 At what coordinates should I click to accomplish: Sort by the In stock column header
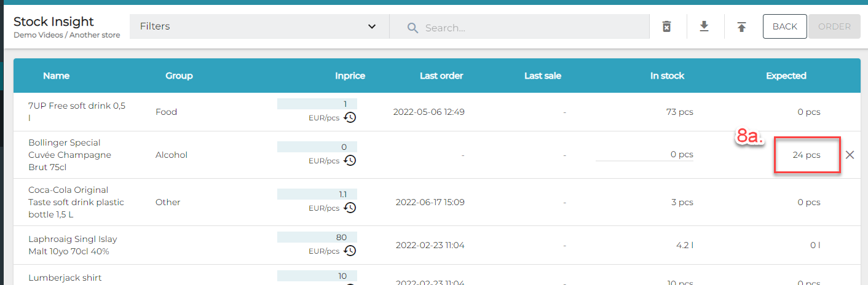tap(667, 76)
